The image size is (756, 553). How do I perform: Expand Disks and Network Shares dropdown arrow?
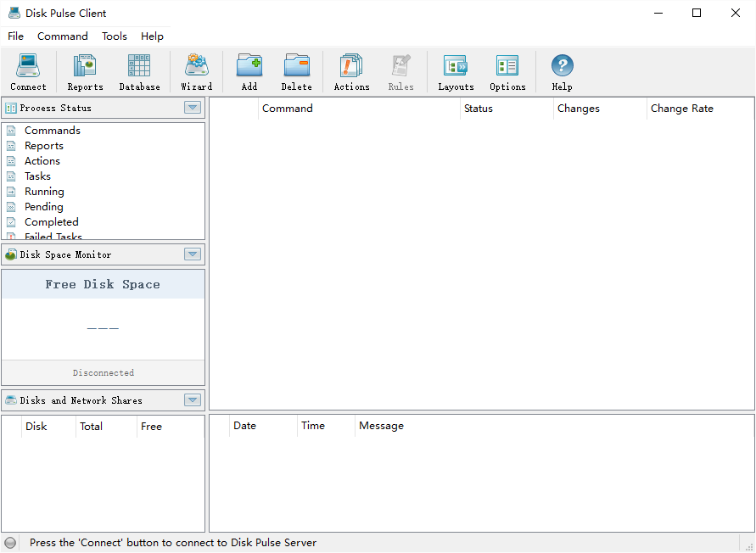(x=193, y=399)
